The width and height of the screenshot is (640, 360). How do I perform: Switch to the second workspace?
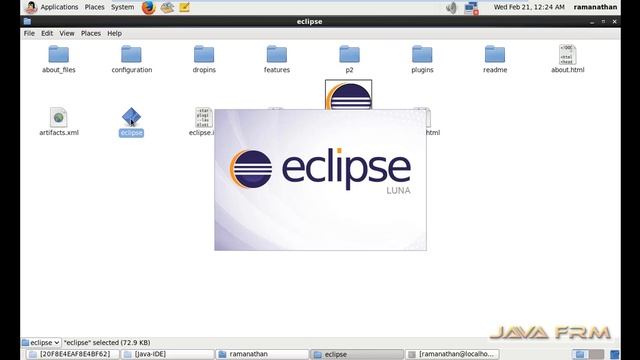pyautogui.click(x=596, y=354)
